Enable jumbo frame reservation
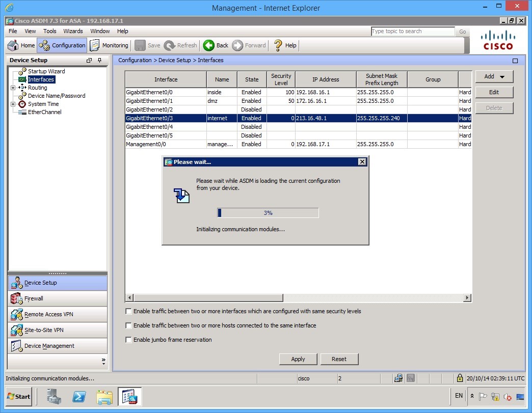Viewport: 532px width, 413px height. click(128, 340)
